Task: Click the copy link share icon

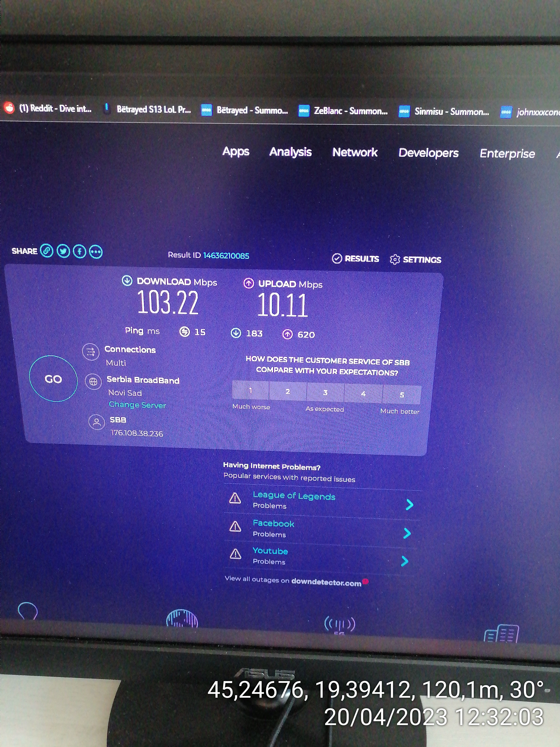Action: [47, 251]
